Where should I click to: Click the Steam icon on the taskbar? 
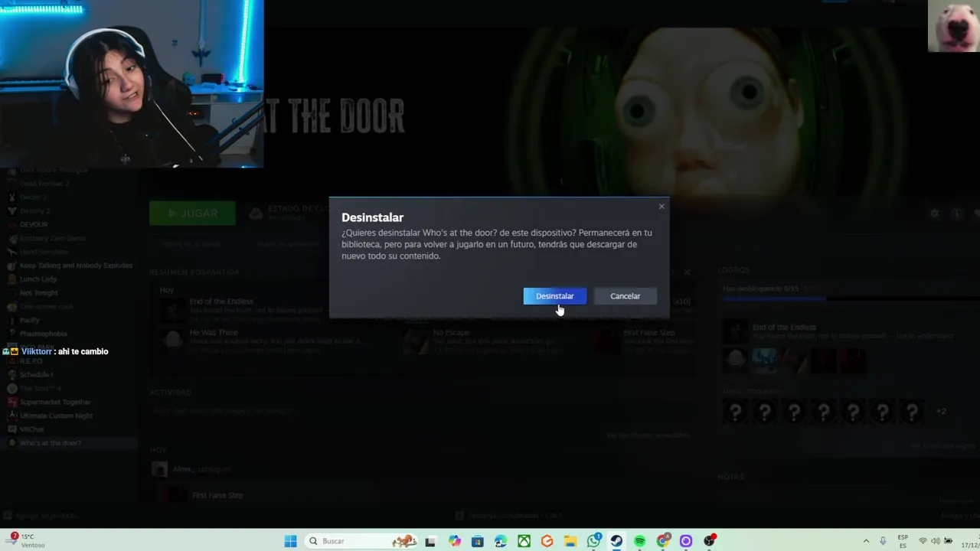616,541
